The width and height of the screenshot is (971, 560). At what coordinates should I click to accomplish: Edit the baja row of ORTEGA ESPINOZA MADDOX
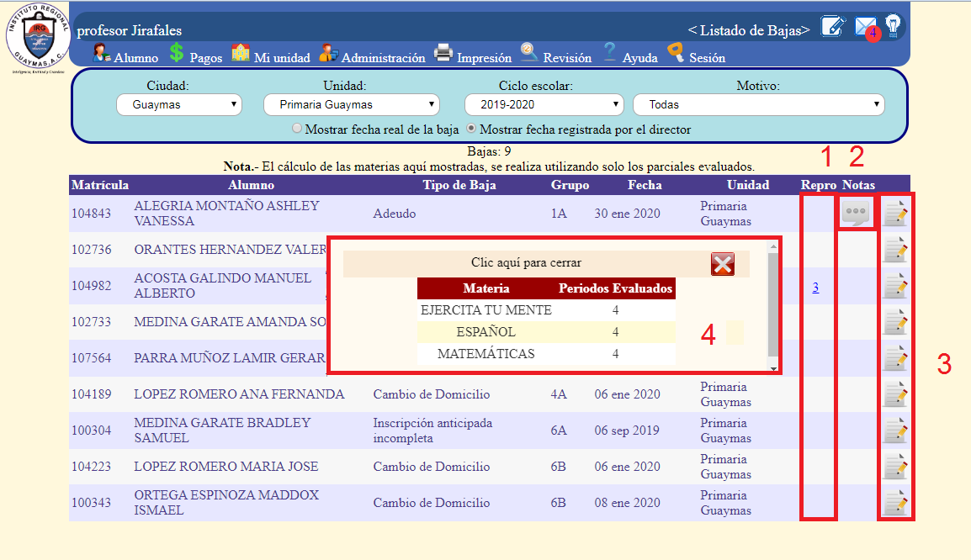[x=894, y=503]
